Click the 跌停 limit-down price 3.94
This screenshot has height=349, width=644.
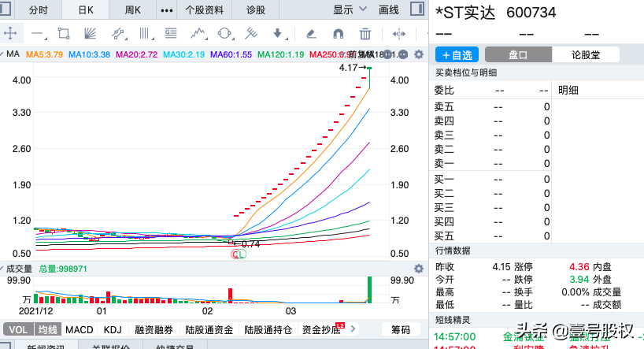[579, 280]
